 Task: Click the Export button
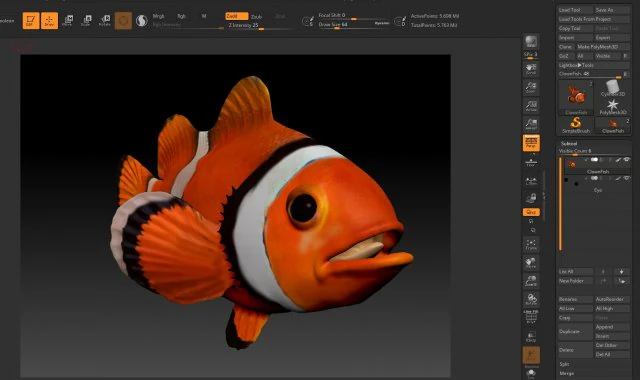[612, 38]
